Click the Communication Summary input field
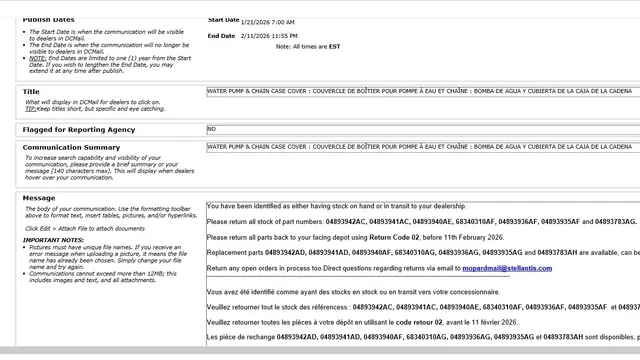 pyautogui.click(x=423, y=147)
